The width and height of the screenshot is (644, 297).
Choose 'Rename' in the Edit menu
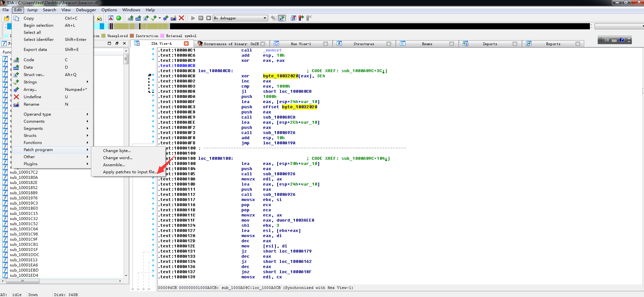coord(52,104)
